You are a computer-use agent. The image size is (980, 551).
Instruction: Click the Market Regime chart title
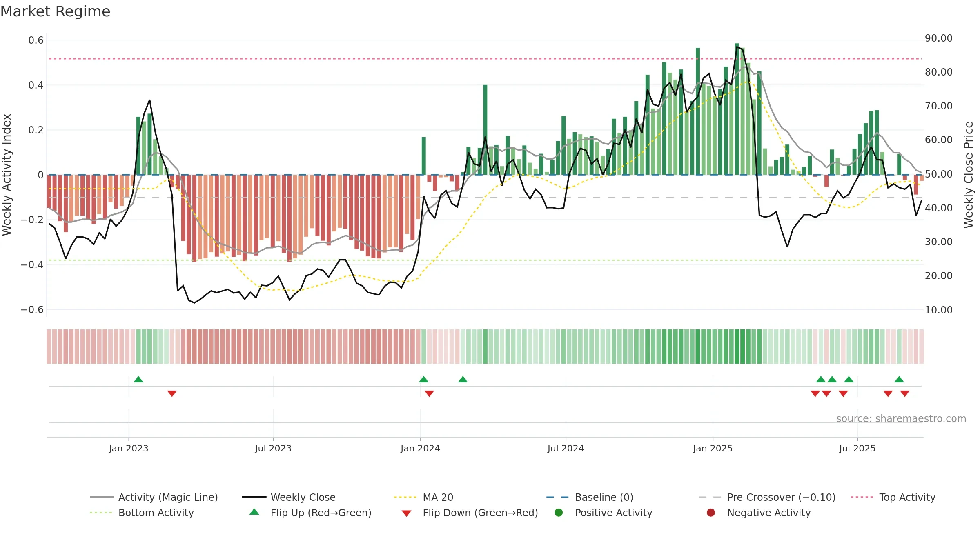55,11
